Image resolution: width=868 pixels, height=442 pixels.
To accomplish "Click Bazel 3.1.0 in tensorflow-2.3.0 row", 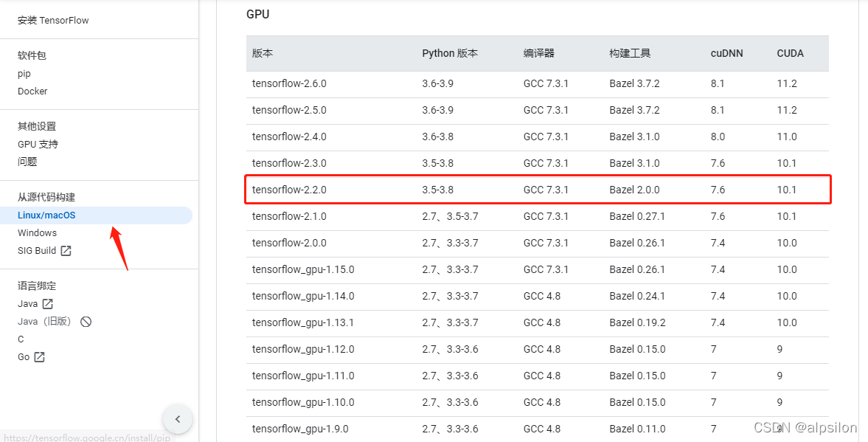I will [634, 163].
